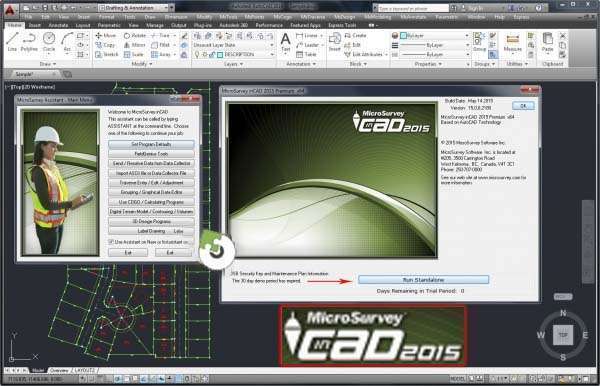This screenshot has height=386, width=600.
Task: Select the Leader tool
Action: pos(307,45)
